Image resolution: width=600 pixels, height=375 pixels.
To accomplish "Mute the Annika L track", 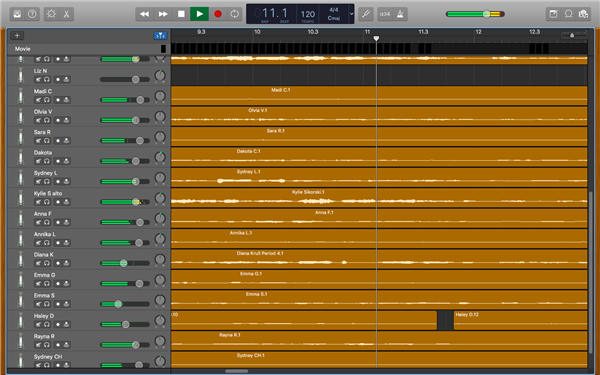I will click(38, 243).
